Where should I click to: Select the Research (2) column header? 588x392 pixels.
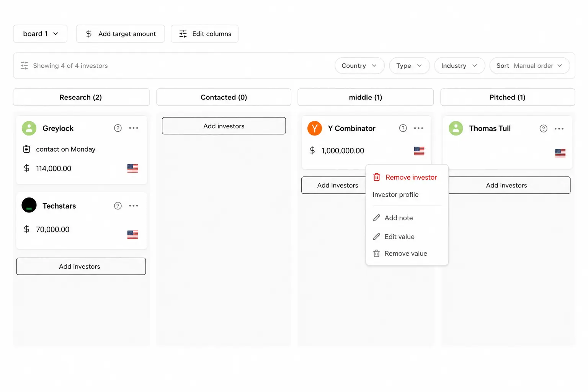81,97
